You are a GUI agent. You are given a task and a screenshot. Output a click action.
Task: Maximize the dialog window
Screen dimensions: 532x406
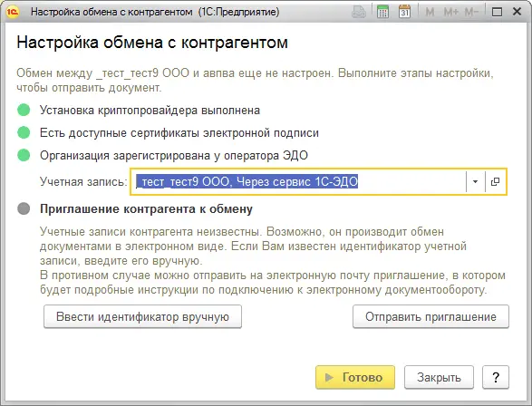click(x=497, y=12)
